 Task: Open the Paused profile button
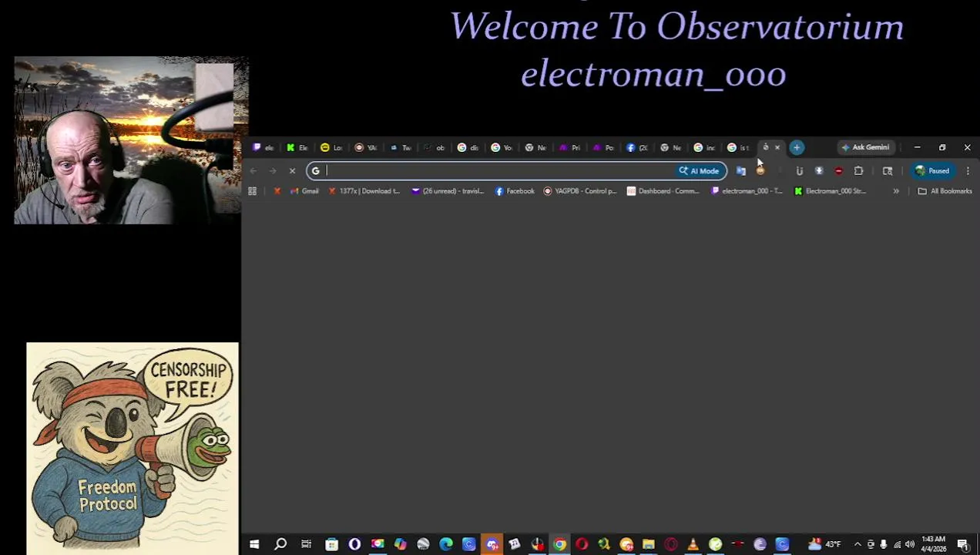coord(932,171)
